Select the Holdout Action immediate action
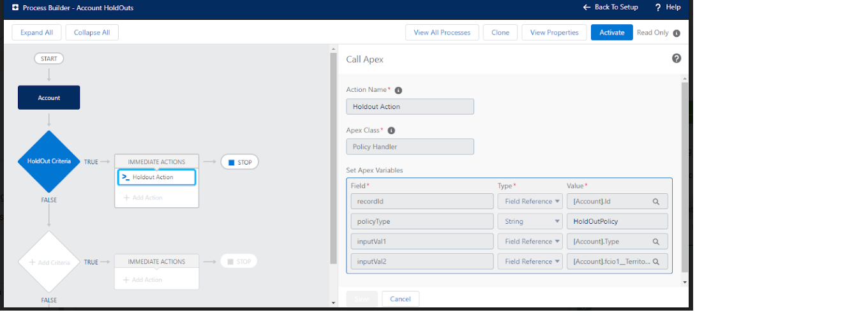868x331 pixels. [x=156, y=177]
